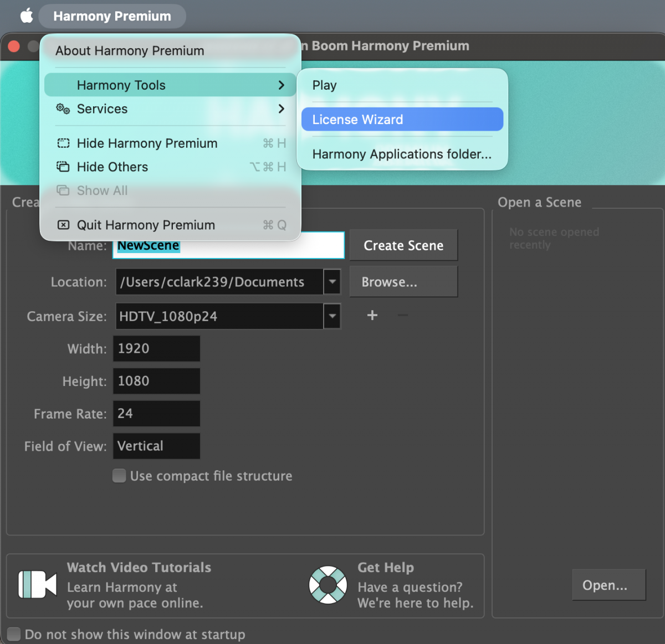Click the Services gear icon
The width and height of the screenshot is (665, 644).
tap(63, 109)
